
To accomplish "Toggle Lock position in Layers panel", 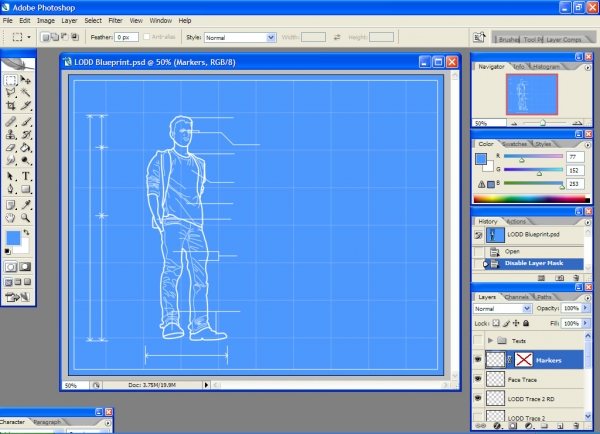I will [x=516, y=323].
